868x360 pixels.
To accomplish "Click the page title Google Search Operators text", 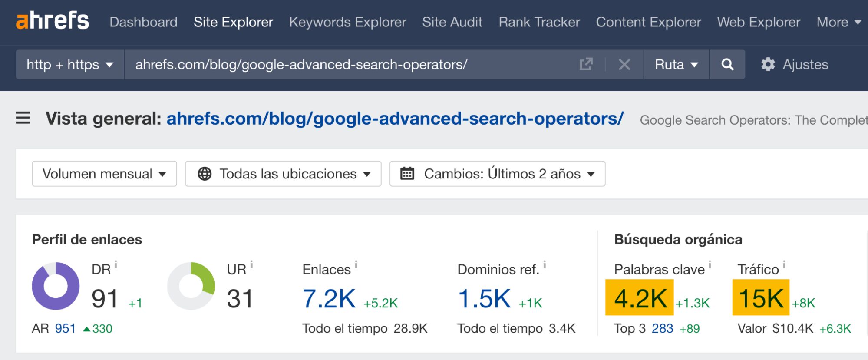I will (754, 120).
